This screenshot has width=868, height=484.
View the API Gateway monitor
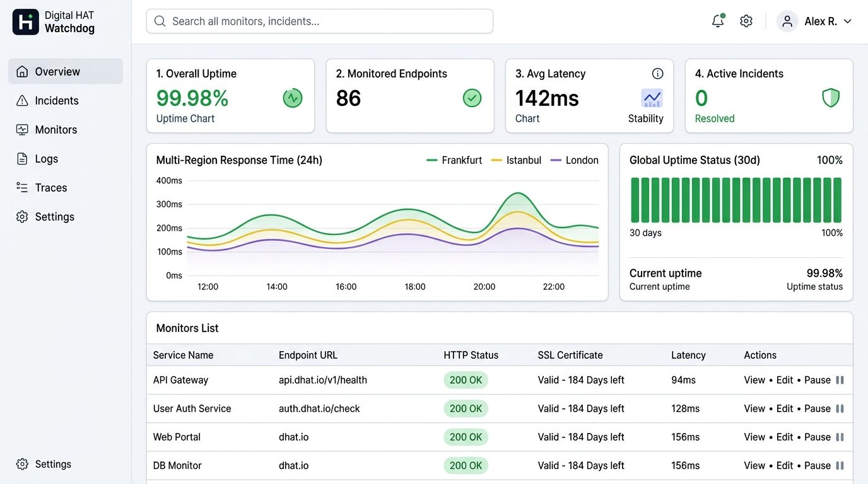click(x=754, y=380)
